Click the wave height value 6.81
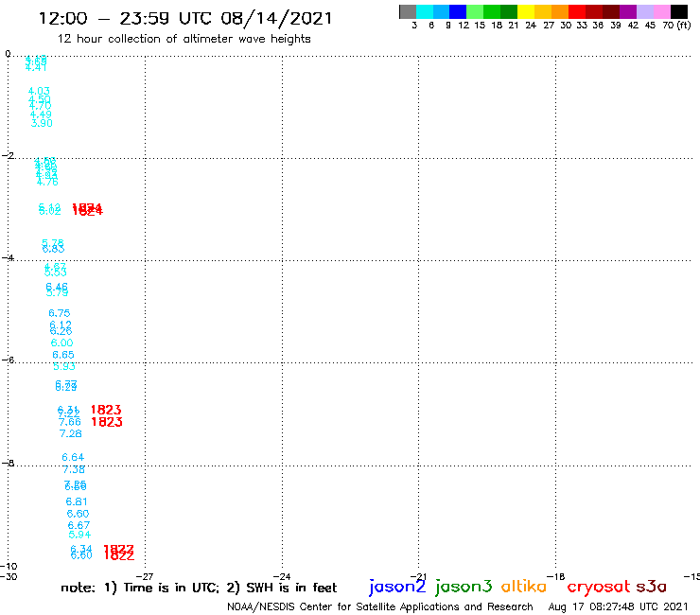 (x=77, y=501)
